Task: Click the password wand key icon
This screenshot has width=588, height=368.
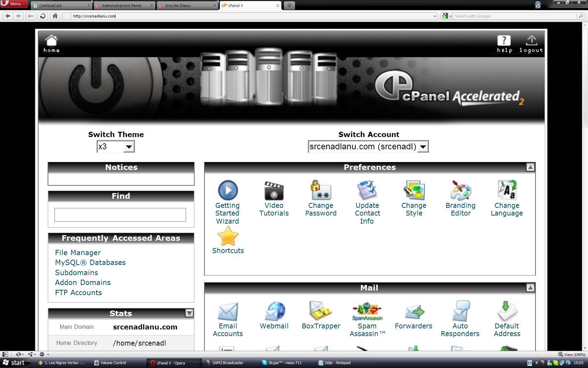Action: pyautogui.click(x=31, y=16)
